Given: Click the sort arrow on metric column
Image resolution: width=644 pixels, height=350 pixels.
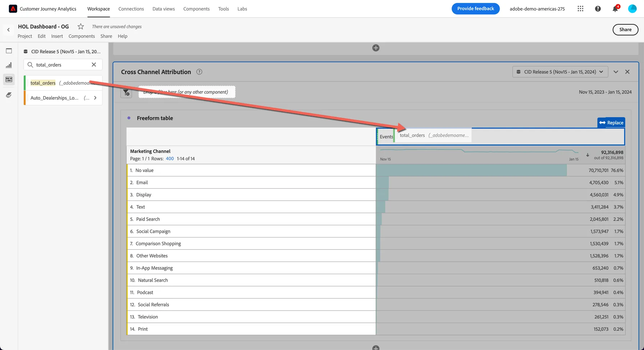Looking at the screenshot, I should pyautogui.click(x=588, y=155).
